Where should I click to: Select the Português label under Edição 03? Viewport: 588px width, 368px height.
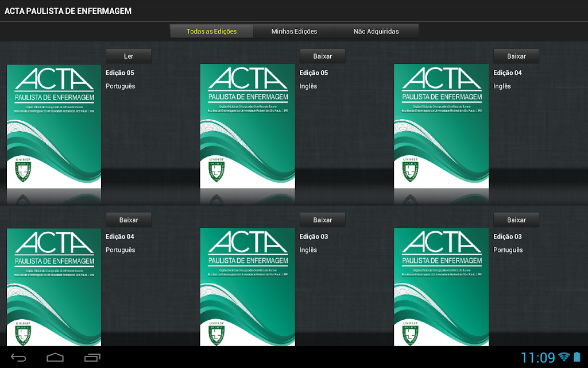click(x=508, y=250)
